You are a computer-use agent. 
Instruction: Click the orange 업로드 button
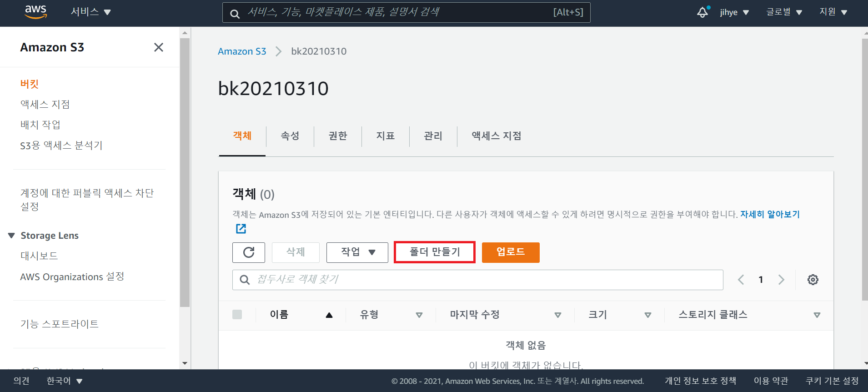point(511,252)
